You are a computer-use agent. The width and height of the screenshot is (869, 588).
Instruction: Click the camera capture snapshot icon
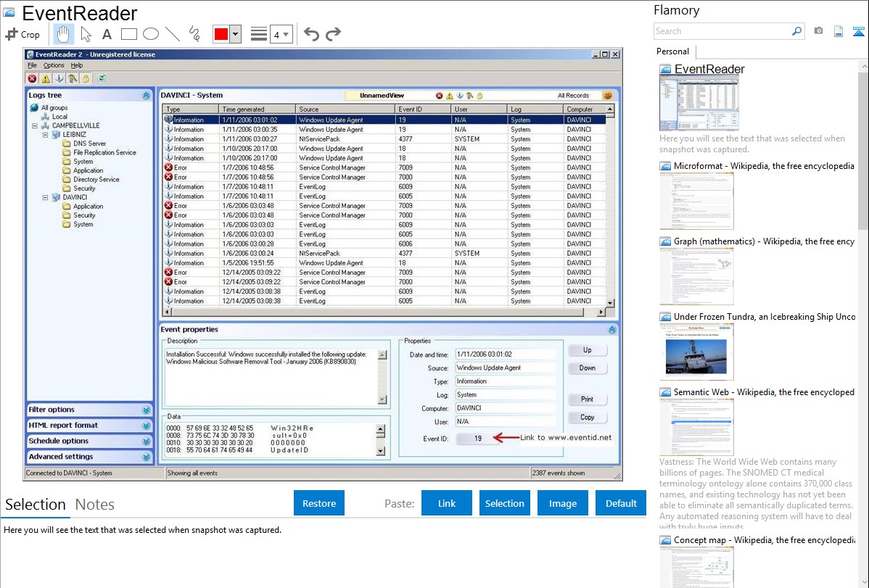[818, 31]
